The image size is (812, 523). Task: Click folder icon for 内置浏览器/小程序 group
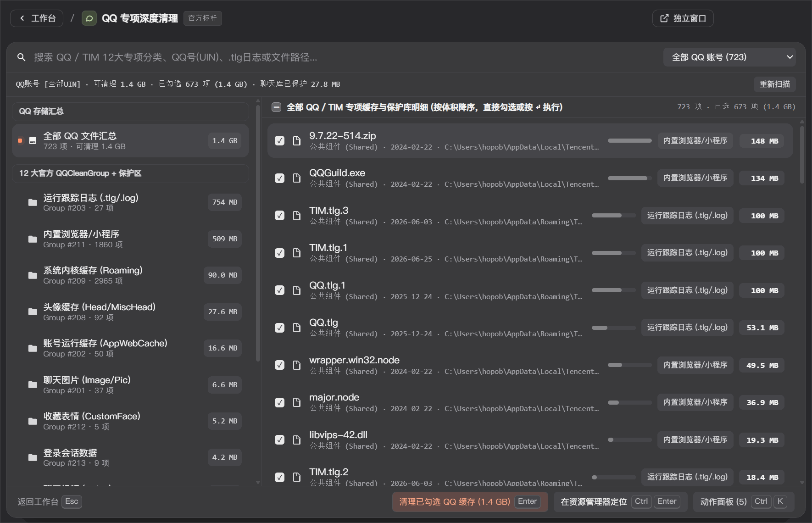(33, 239)
